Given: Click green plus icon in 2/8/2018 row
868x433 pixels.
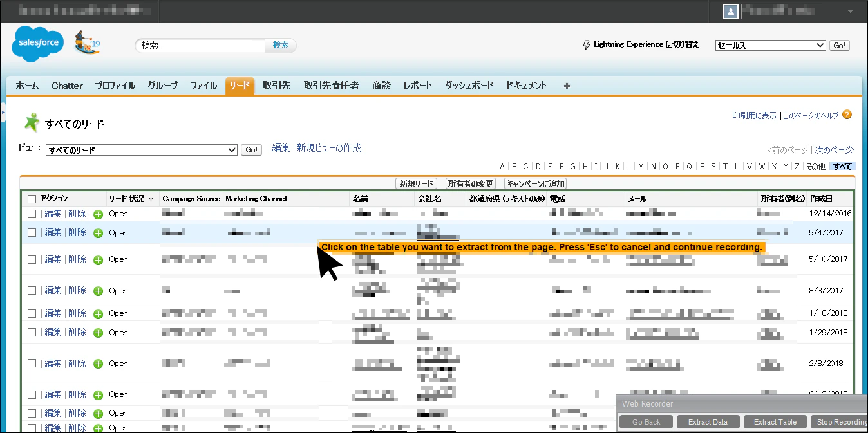Looking at the screenshot, I should click(x=98, y=364).
